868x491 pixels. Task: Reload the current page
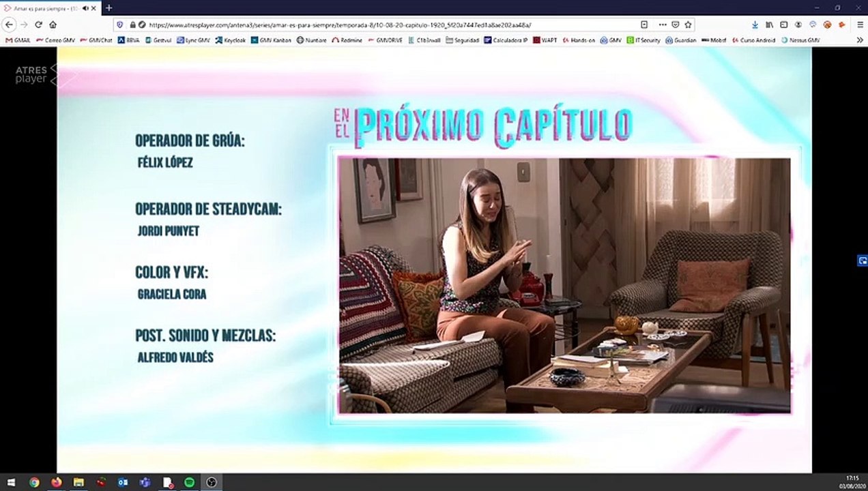tap(38, 25)
